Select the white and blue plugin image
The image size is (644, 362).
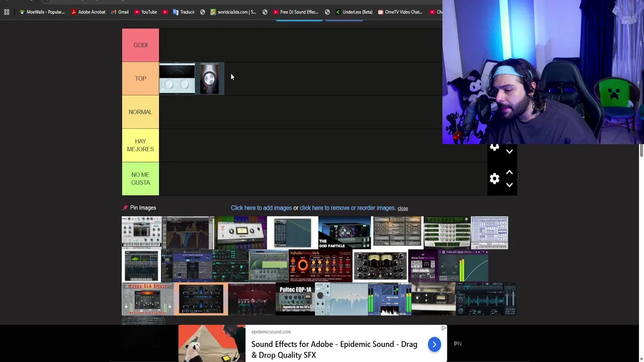[x=490, y=233]
